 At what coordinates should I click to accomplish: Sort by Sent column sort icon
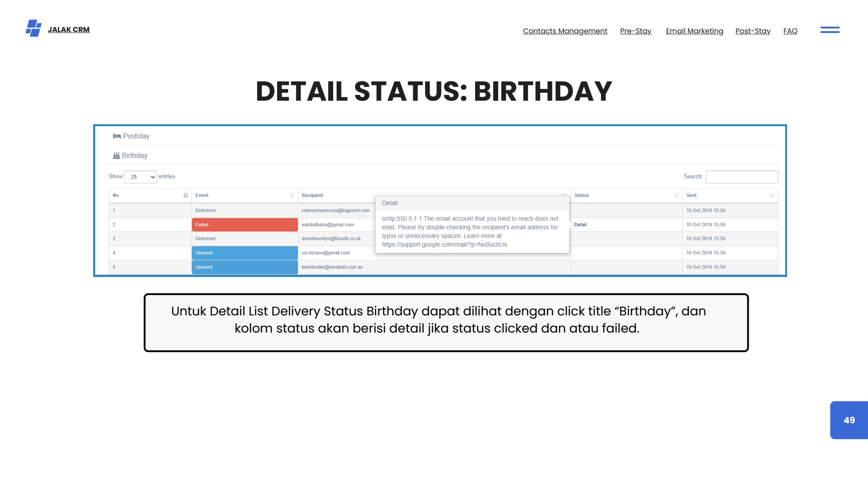pyautogui.click(x=772, y=195)
